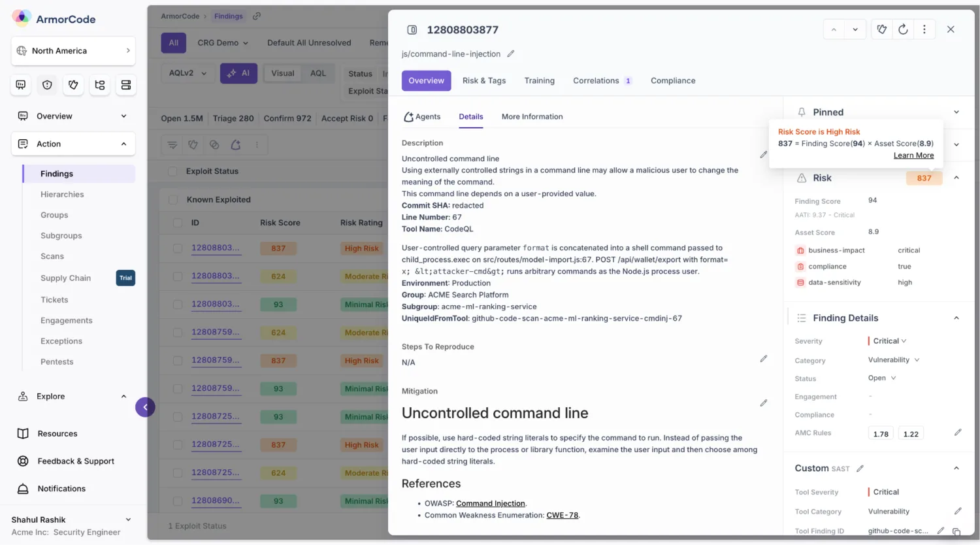980x545 pixels.
Task: Open the dashboard presentation icon under North America
Action: (x=21, y=85)
